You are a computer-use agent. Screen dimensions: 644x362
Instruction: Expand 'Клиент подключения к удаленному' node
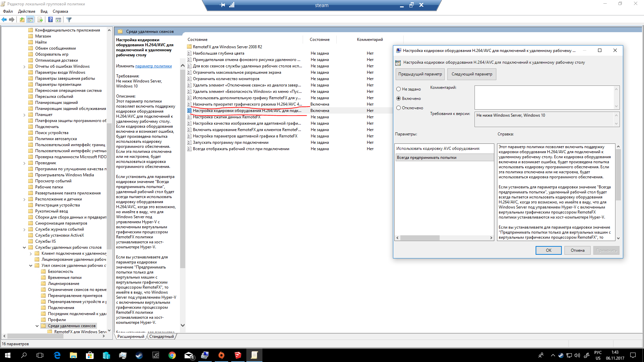[31, 254]
